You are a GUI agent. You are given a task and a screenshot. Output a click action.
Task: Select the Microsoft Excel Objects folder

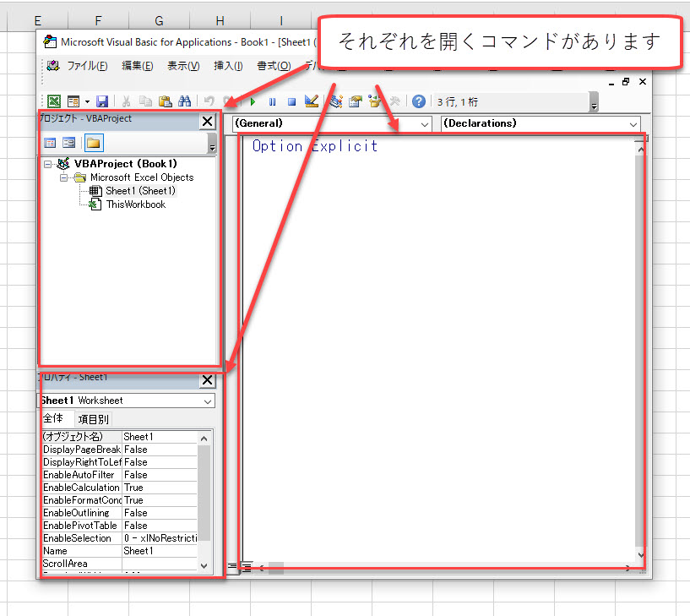[142, 177]
